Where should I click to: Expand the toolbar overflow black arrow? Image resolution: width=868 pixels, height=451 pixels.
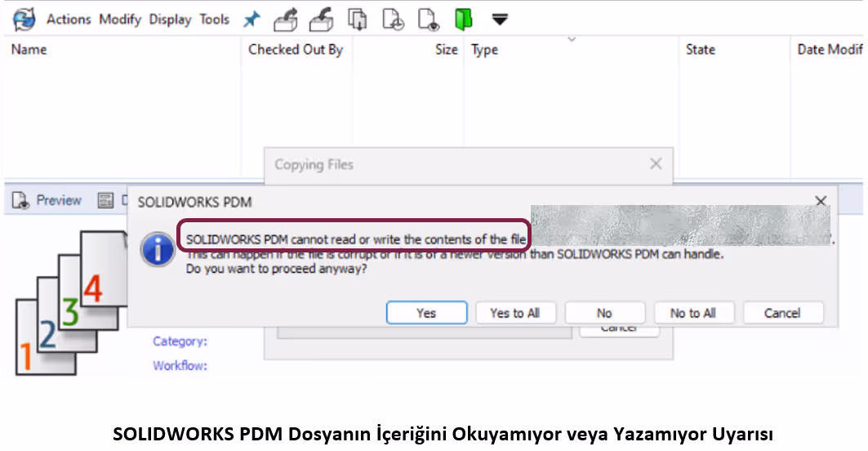pos(500,20)
